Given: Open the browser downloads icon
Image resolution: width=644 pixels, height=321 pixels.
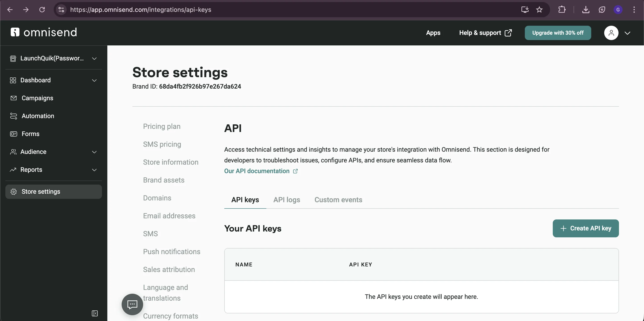Looking at the screenshot, I should [x=586, y=9].
